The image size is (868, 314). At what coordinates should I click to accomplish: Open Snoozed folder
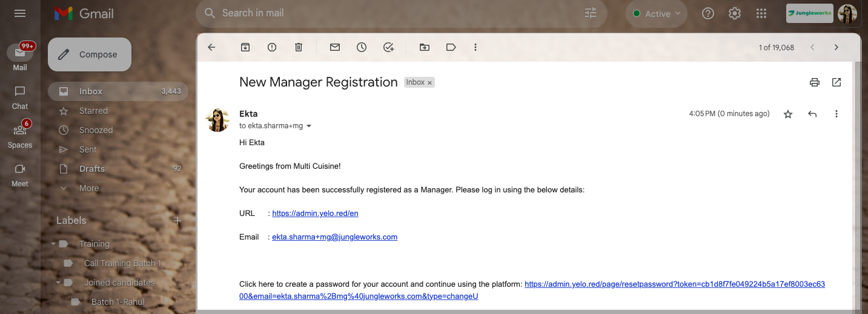pyautogui.click(x=118, y=130)
